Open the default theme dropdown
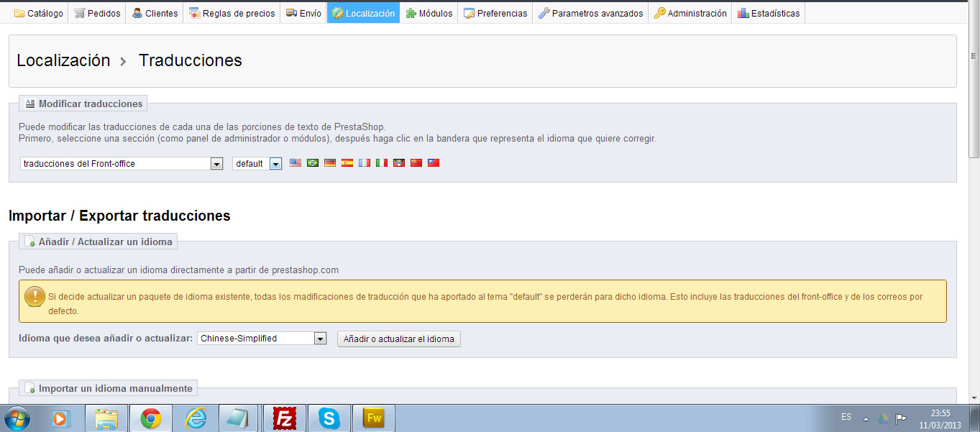 pyautogui.click(x=257, y=164)
